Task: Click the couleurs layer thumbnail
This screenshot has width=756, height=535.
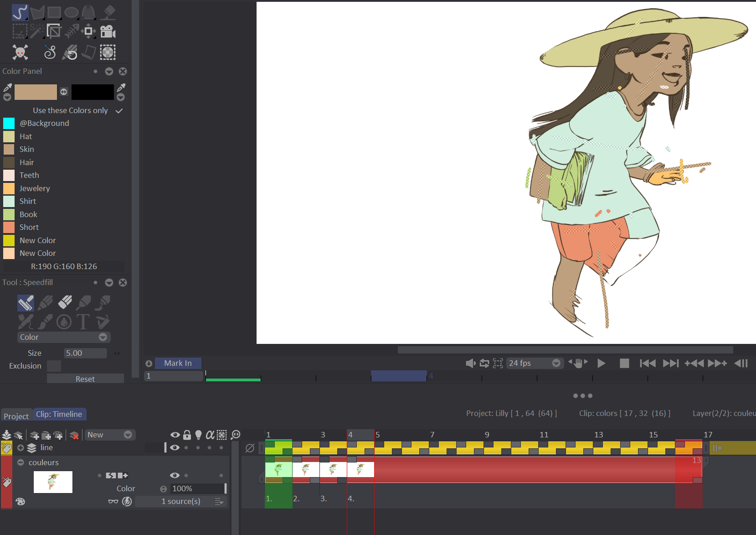Action: point(53,482)
